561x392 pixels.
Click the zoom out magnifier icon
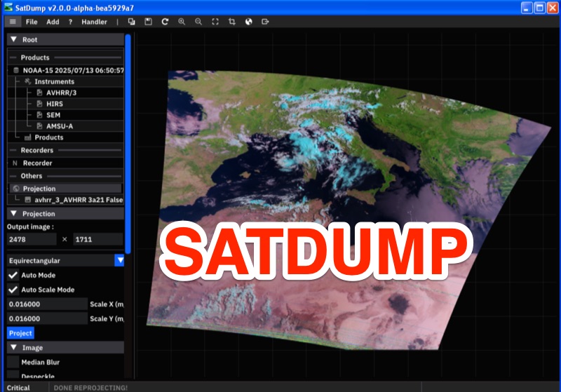tap(198, 22)
